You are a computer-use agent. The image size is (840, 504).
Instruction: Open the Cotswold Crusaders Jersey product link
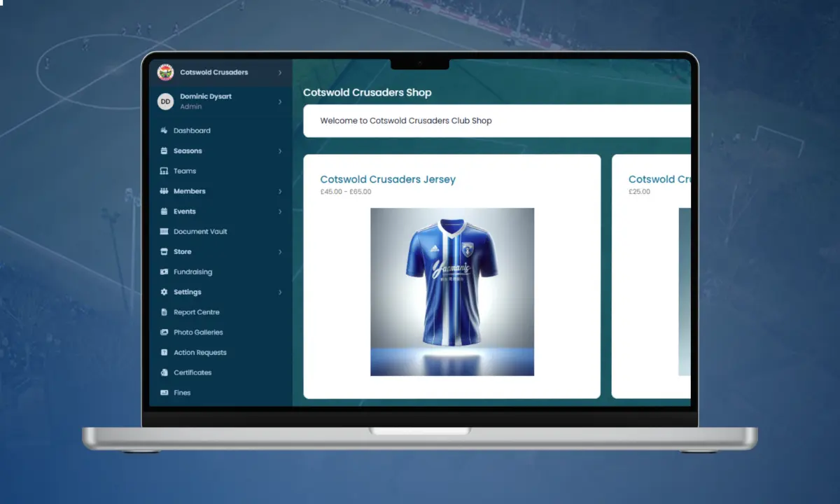coord(387,180)
